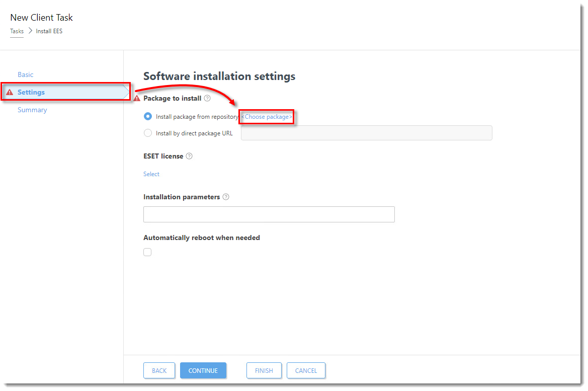Screen dimensions: 588x391
Task: Go to the Basic step
Action: (x=26, y=74)
